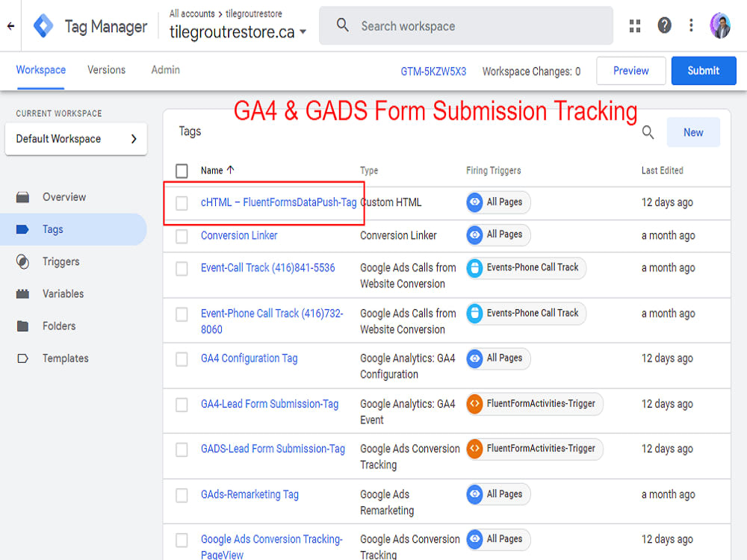The height and width of the screenshot is (560, 747).
Task: Click the Variables sidebar icon
Action: click(x=22, y=293)
